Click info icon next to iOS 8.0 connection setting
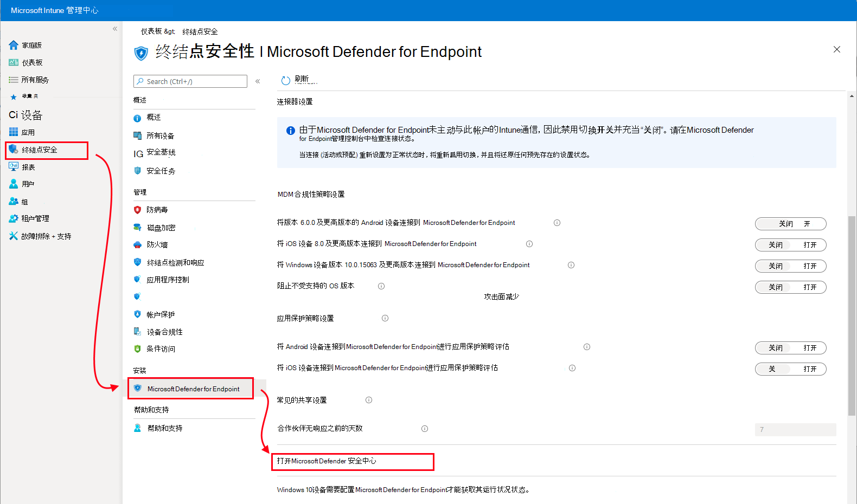Screen dimensions: 857x504 (x=529, y=244)
